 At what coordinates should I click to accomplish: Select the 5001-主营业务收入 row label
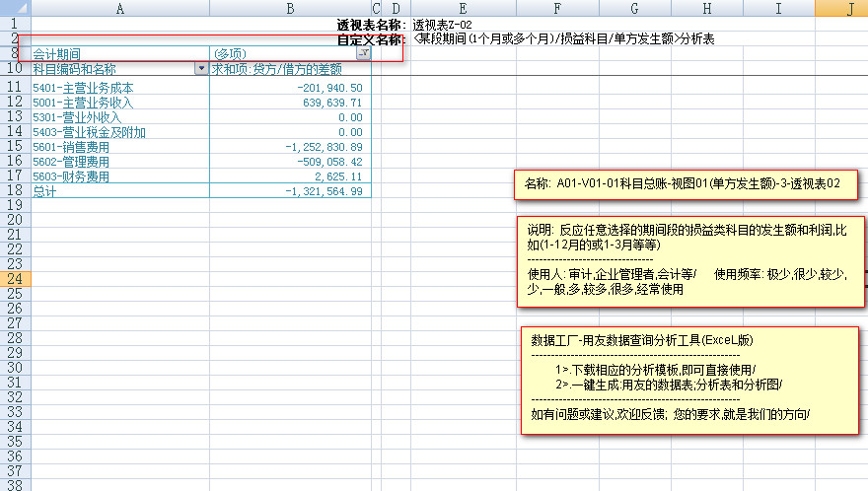point(83,103)
